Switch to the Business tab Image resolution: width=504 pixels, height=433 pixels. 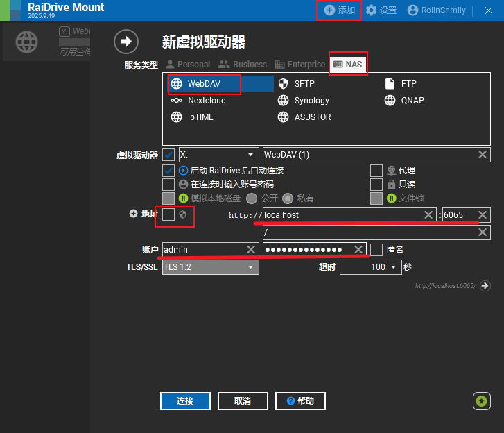[243, 65]
